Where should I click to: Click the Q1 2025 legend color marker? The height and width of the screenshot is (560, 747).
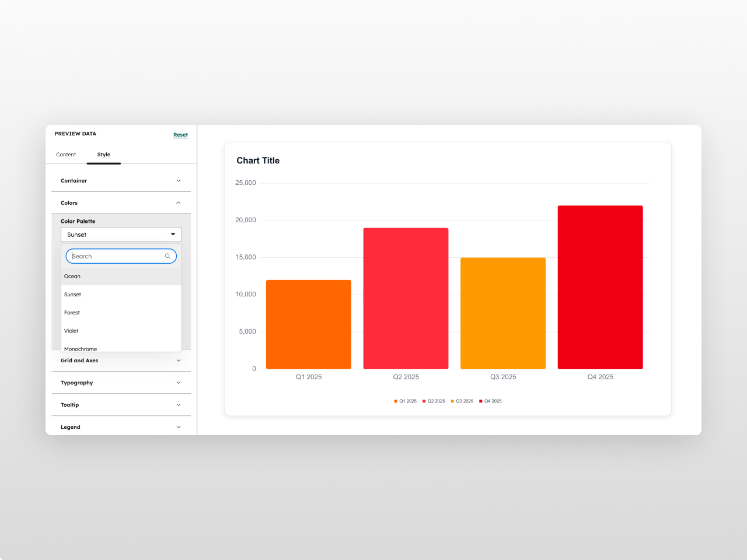[x=396, y=401]
